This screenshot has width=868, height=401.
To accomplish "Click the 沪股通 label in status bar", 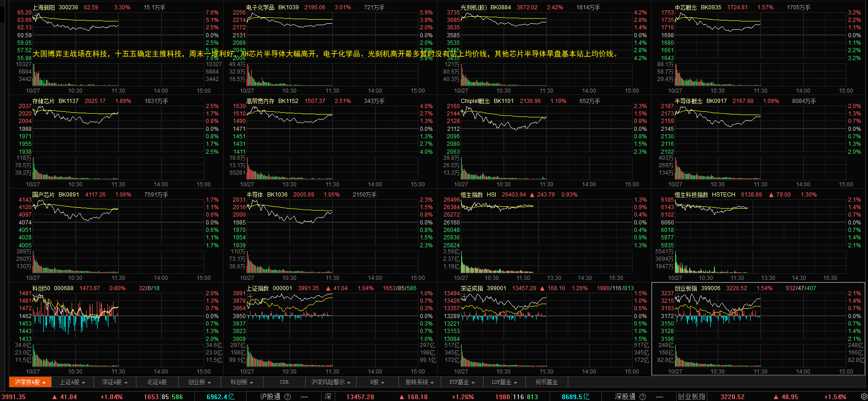I will click(270, 397).
